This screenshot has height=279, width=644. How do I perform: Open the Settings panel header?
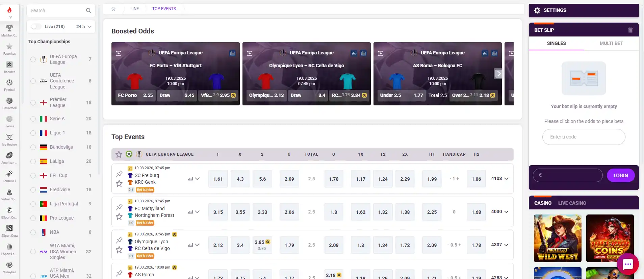[x=584, y=10]
